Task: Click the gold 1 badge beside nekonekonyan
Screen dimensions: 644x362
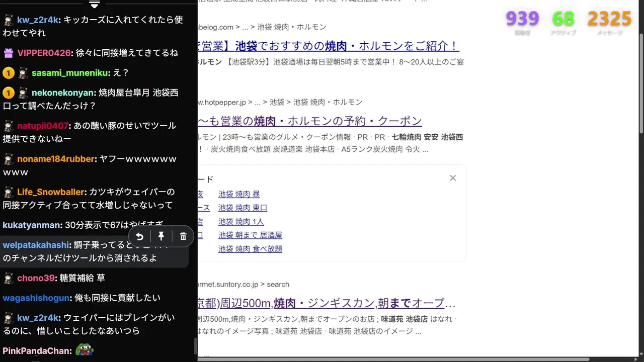Action: [8, 93]
